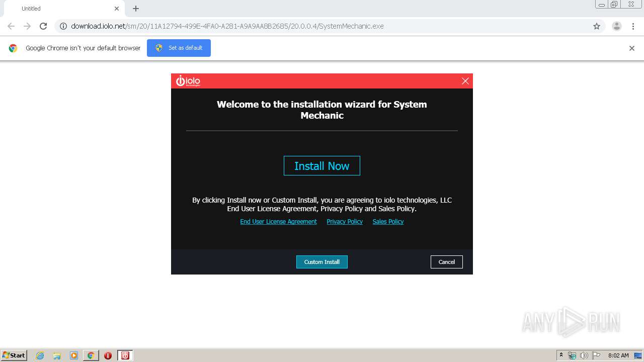Click the Install Now button

coord(322,166)
